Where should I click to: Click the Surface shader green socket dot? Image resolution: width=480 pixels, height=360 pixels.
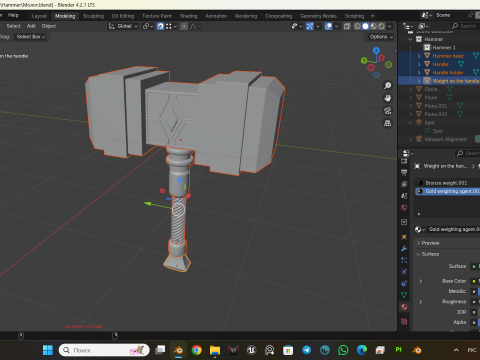474,266
